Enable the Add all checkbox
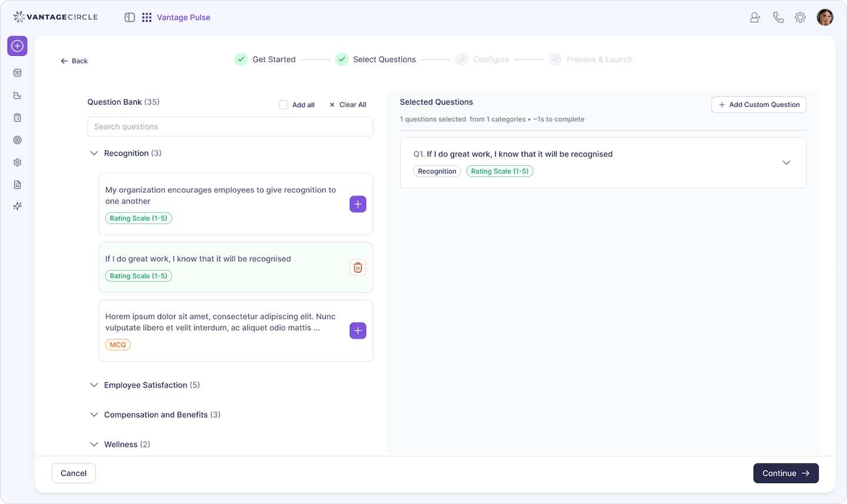Viewport: 847px width, 504px height. click(x=283, y=104)
